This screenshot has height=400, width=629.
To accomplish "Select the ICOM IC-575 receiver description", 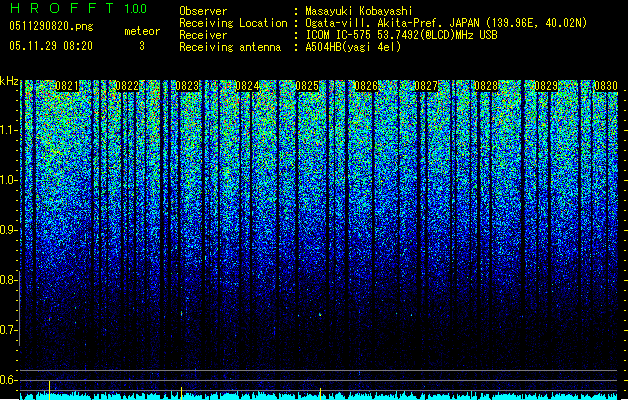I will click(x=401, y=35).
